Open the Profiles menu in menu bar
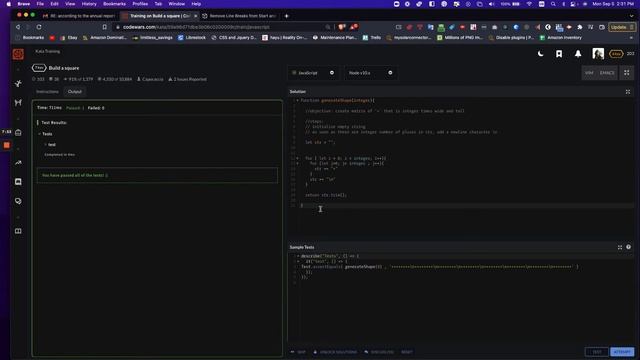The image size is (640, 360). [x=140, y=4]
